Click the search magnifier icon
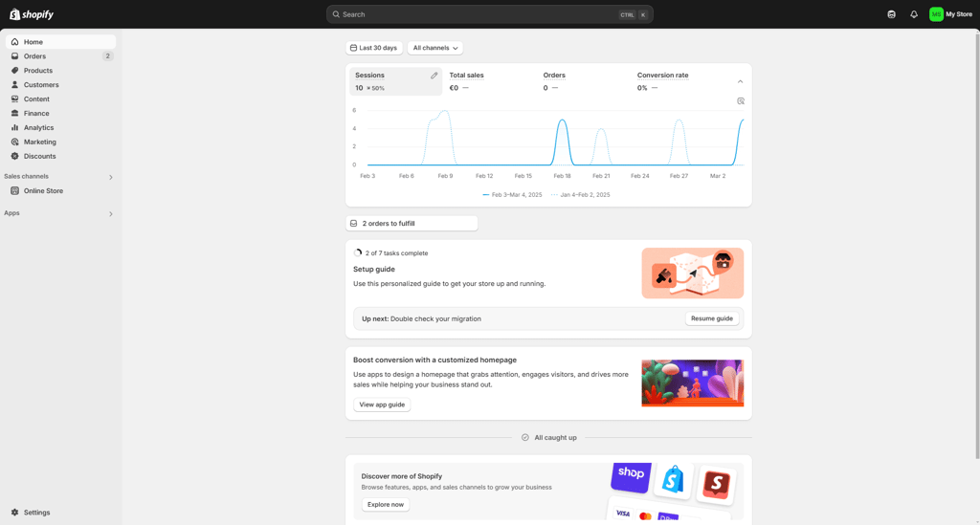980x525 pixels. coord(336,14)
